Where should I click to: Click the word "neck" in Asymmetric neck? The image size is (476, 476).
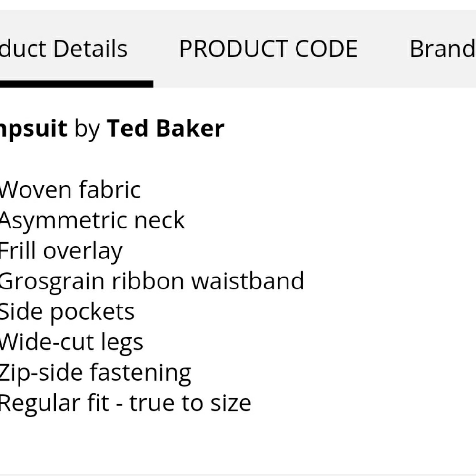tap(159, 220)
